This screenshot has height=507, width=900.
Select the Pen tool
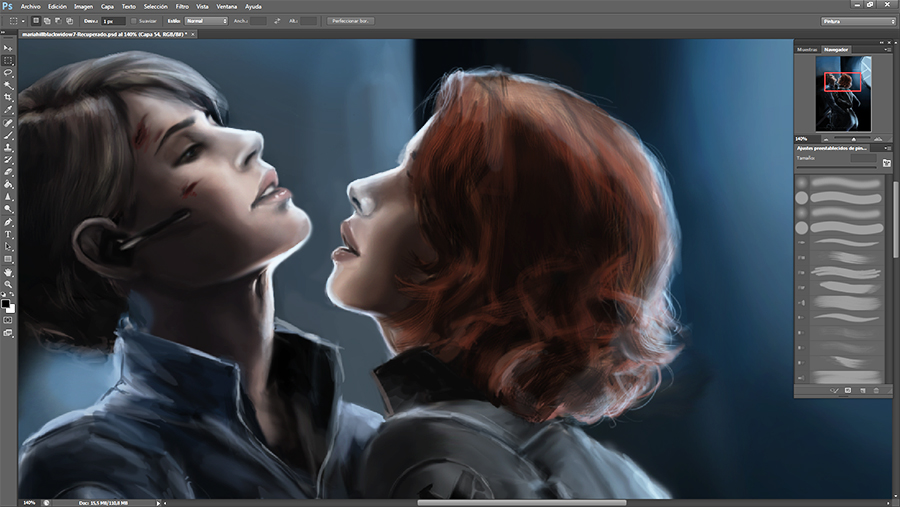8,222
